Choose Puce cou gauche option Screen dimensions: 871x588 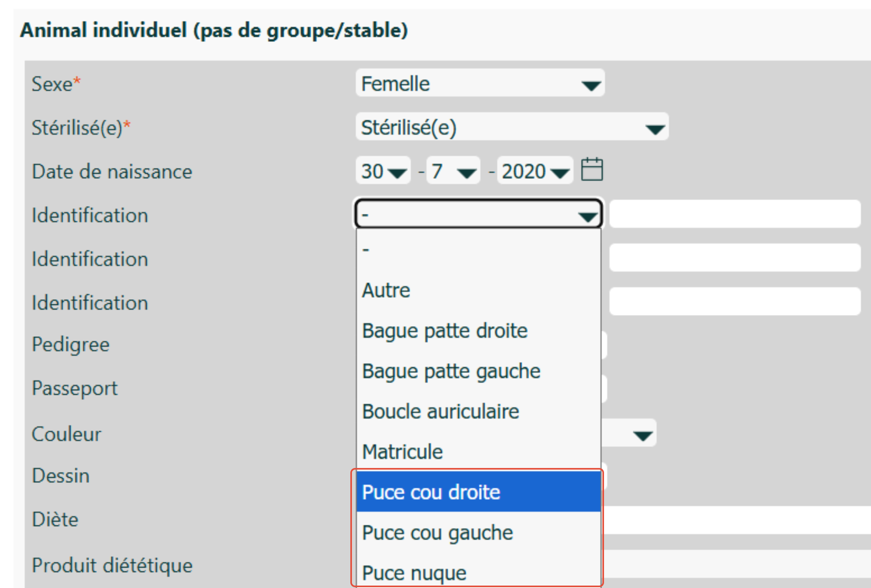pos(478,532)
